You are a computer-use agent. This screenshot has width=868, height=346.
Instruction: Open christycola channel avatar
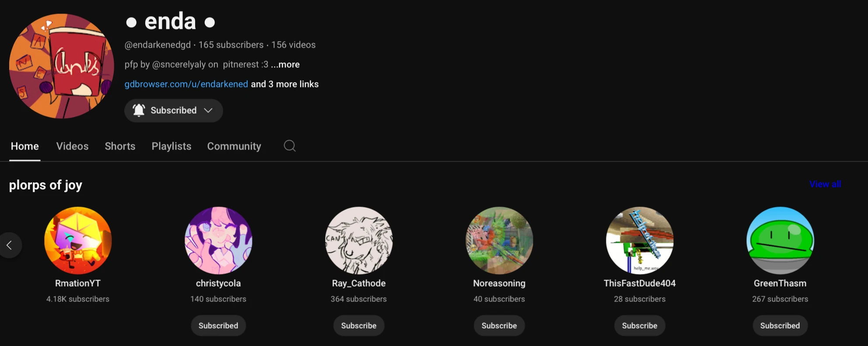[218, 241]
